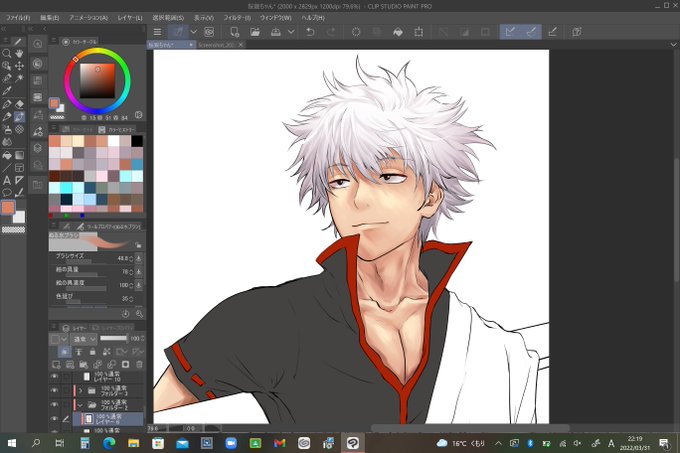
Task: Collapse フォルダー 2 layer folder
Action: click(x=80, y=405)
